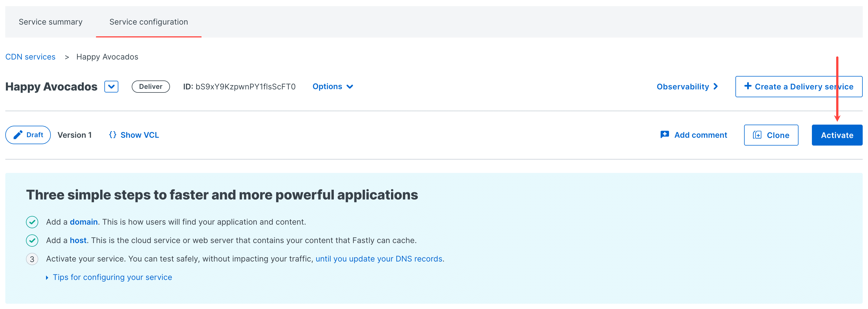Viewport: 868px width, 309px height.
Task: Click the plus icon on Create a Delivery service
Action: click(x=748, y=86)
